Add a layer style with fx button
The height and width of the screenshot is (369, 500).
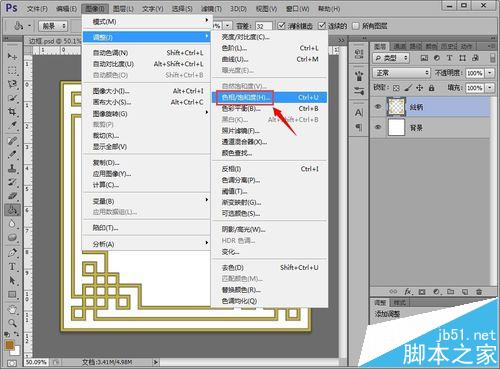tap(408, 292)
